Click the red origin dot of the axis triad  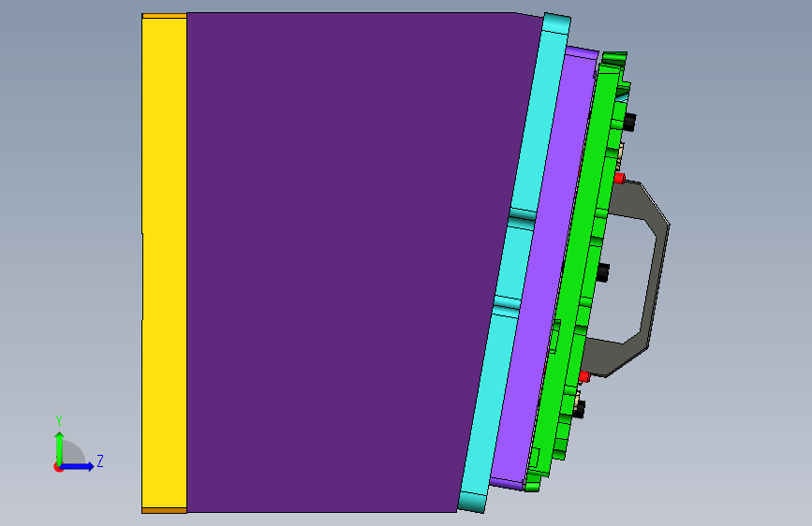pos(58,467)
